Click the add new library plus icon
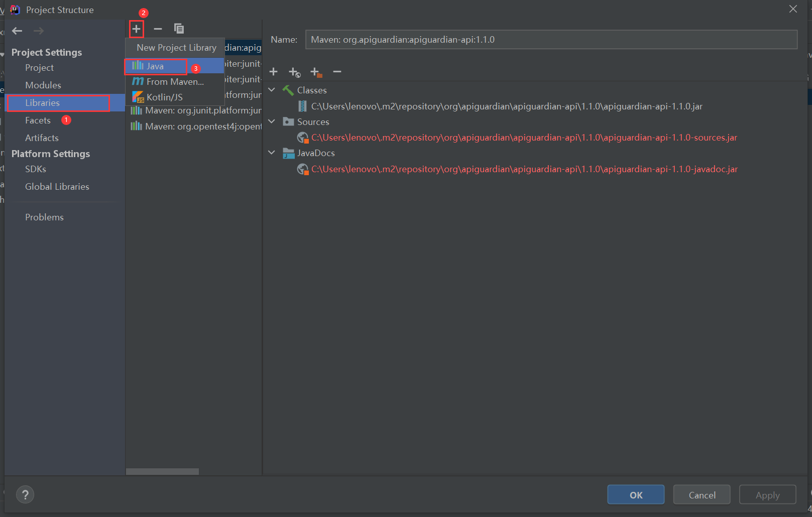This screenshot has width=812, height=517. tap(136, 29)
